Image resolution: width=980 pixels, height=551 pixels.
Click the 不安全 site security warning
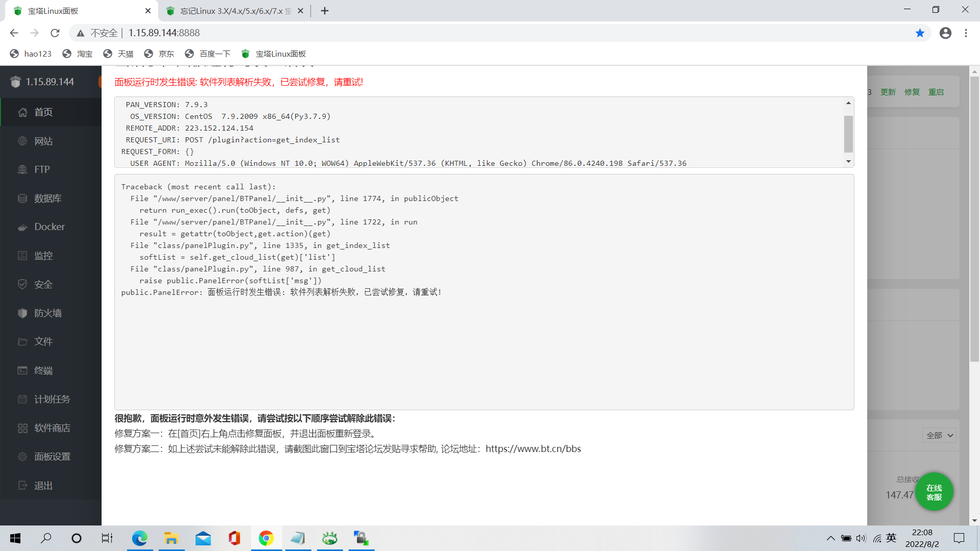click(x=97, y=33)
